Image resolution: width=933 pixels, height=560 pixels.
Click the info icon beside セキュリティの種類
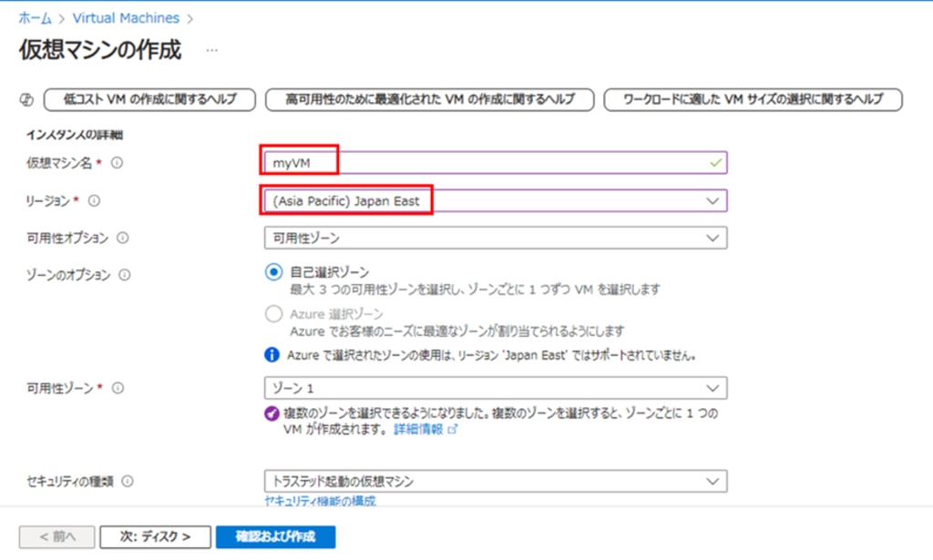click(126, 480)
